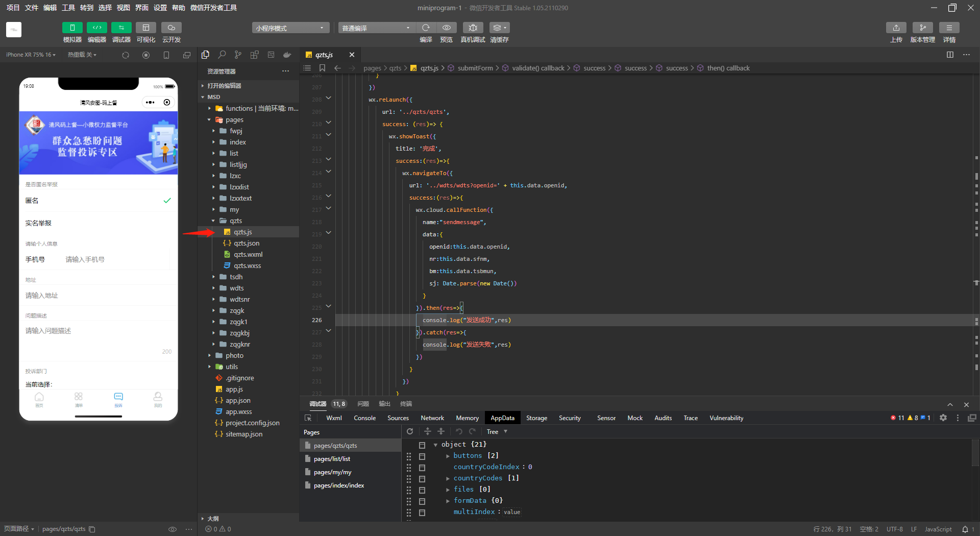Viewport: 980px width, 536px height.
Task: Click the split editor icon
Action: click(950, 55)
